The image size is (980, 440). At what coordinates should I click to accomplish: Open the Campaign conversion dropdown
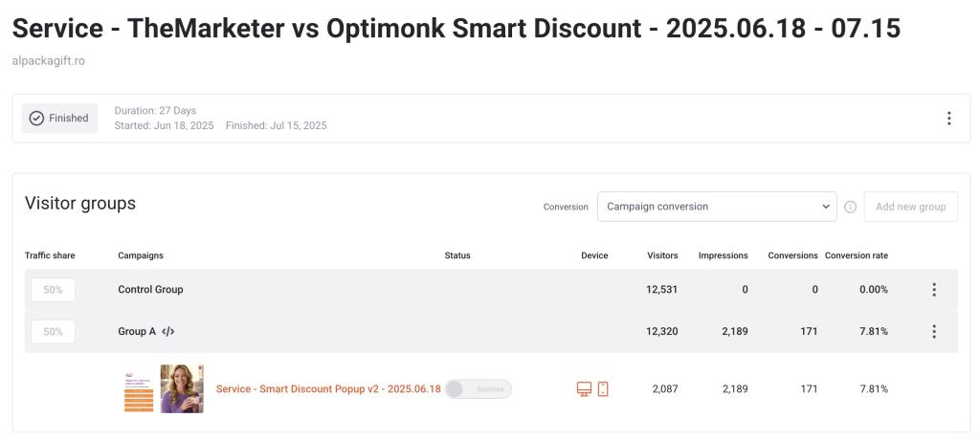[717, 207]
